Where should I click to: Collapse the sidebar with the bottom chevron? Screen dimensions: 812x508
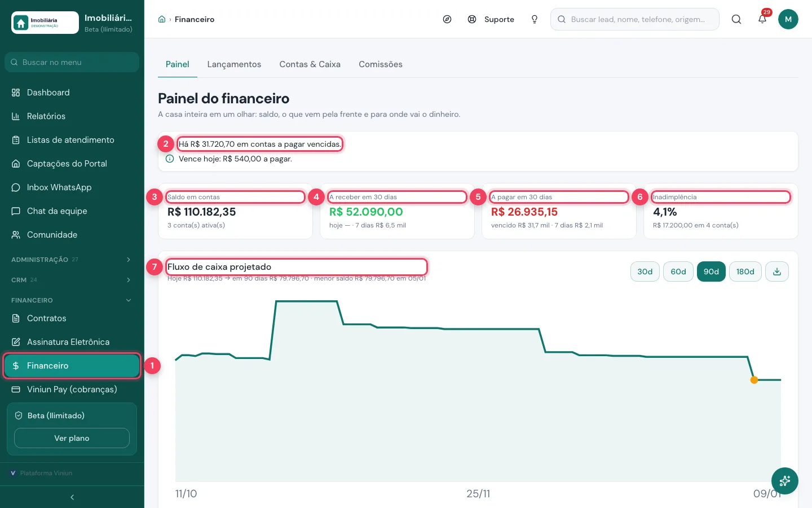click(x=72, y=497)
